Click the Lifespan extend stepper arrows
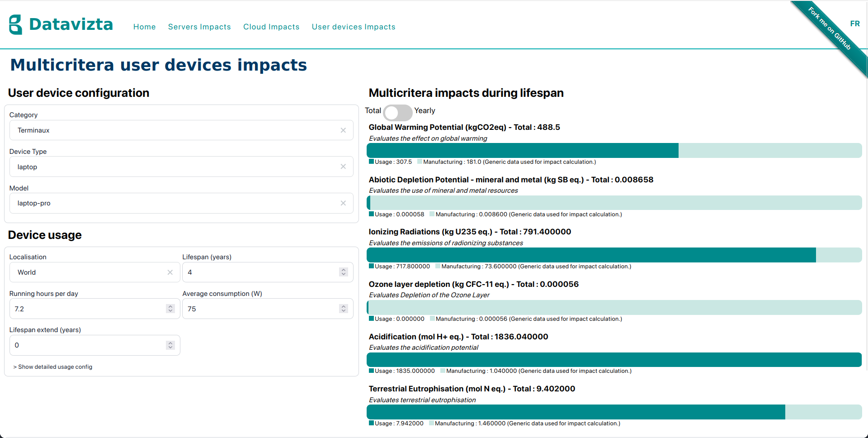This screenshot has height=438, width=868. (x=170, y=345)
